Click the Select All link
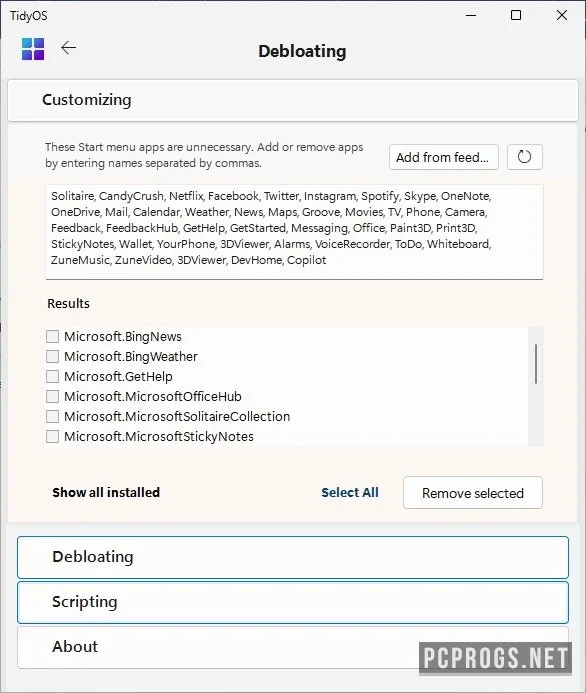This screenshot has width=586, height=693. point(350,493)
